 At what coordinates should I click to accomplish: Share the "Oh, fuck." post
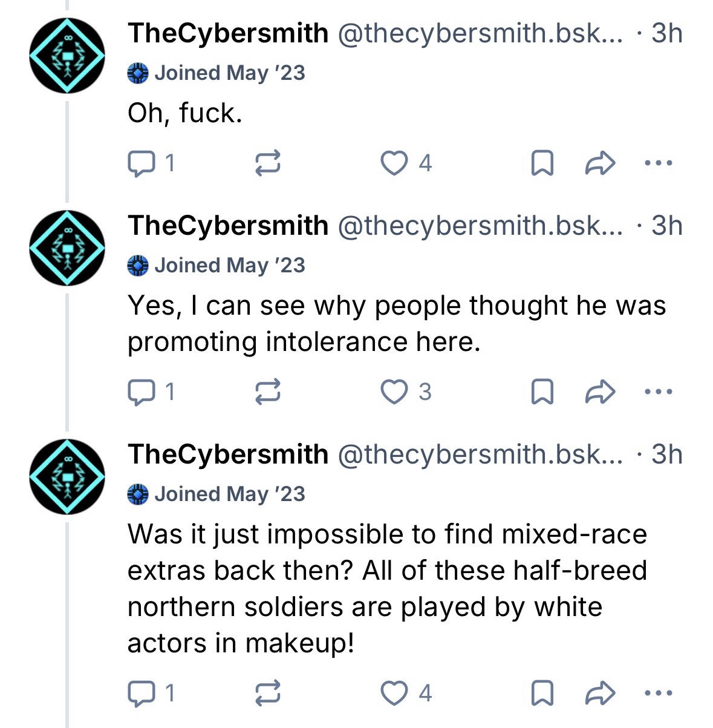[x=601, y=163]
